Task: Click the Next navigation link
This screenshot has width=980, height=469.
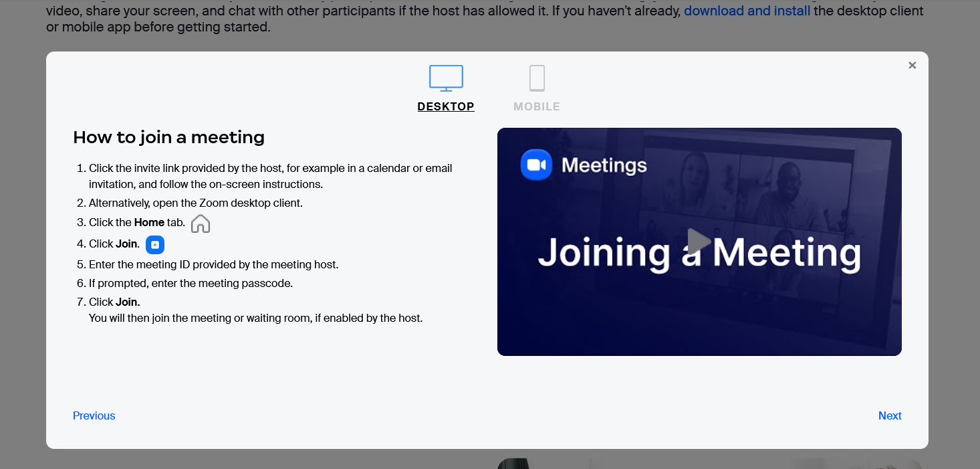Action: [890, 415]
